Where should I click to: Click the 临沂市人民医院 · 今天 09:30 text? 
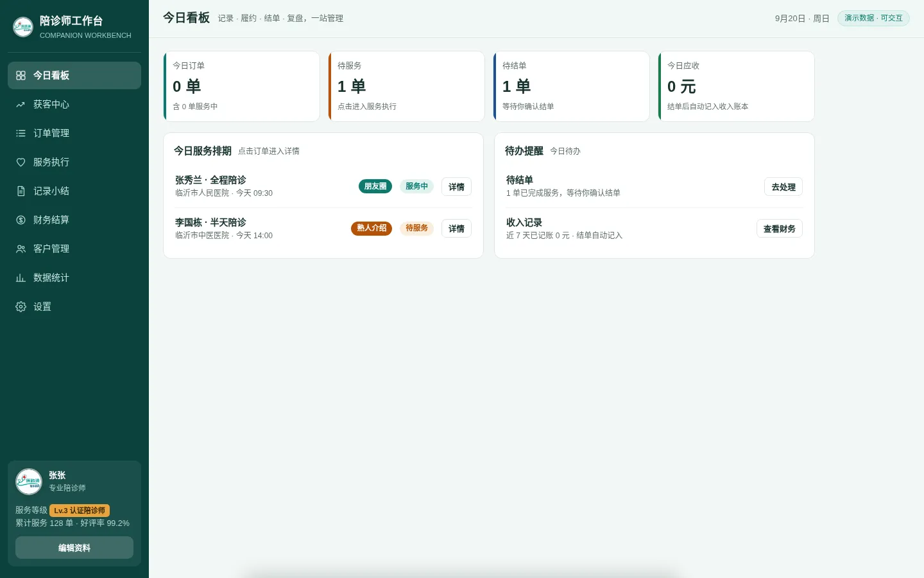click(224, 193)
